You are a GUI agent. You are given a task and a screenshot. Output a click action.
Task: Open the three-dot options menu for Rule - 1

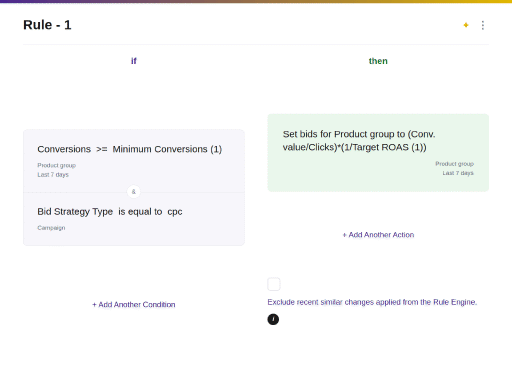coord(483,25)
